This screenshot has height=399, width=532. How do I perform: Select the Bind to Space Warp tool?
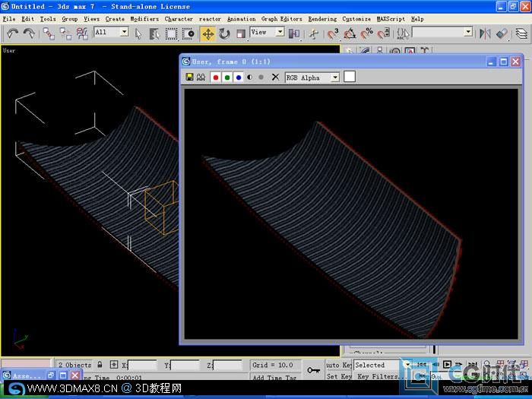(82, 33)
